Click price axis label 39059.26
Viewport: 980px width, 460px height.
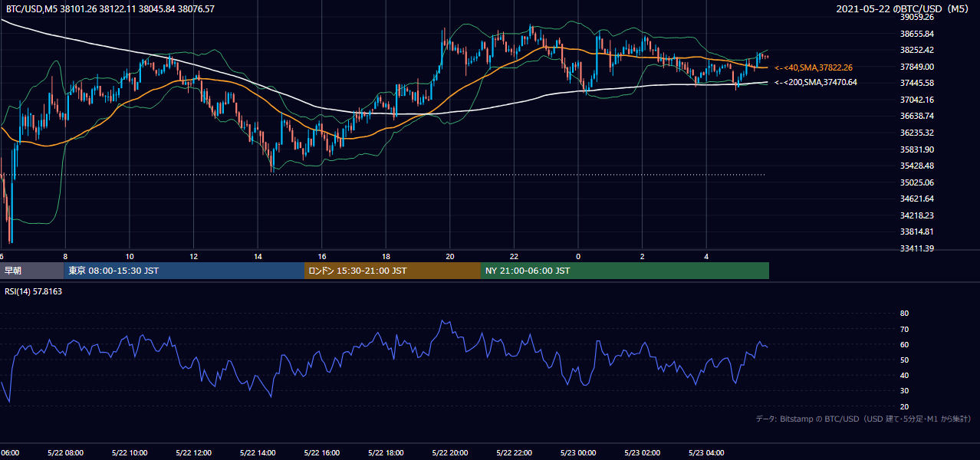pyautogui.click(x=917, y=17)
